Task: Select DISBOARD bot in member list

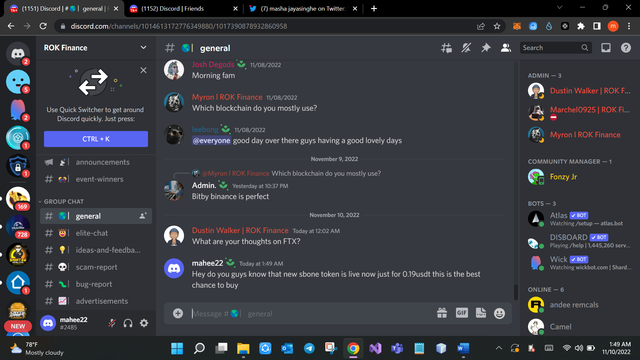Action: (579, 241)
